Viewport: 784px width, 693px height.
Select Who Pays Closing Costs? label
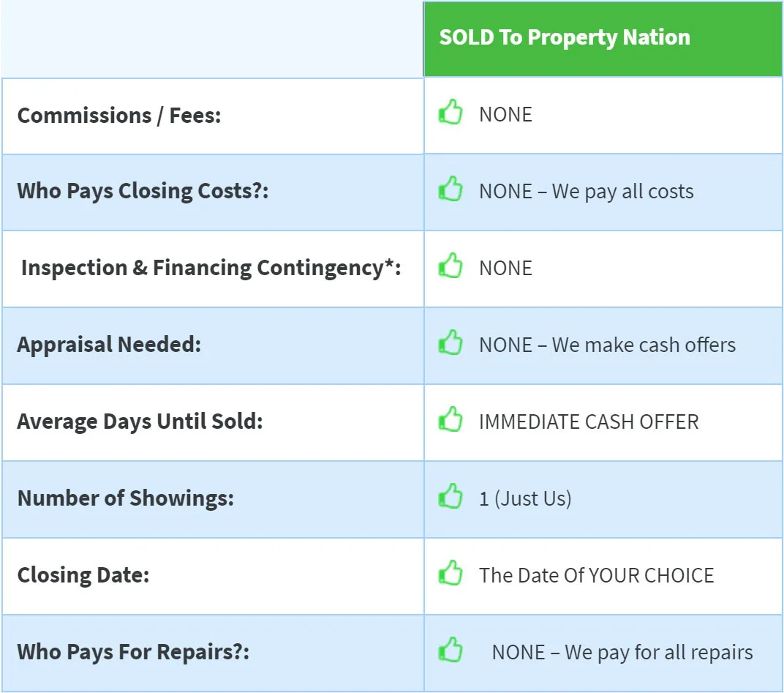point(143,192)
